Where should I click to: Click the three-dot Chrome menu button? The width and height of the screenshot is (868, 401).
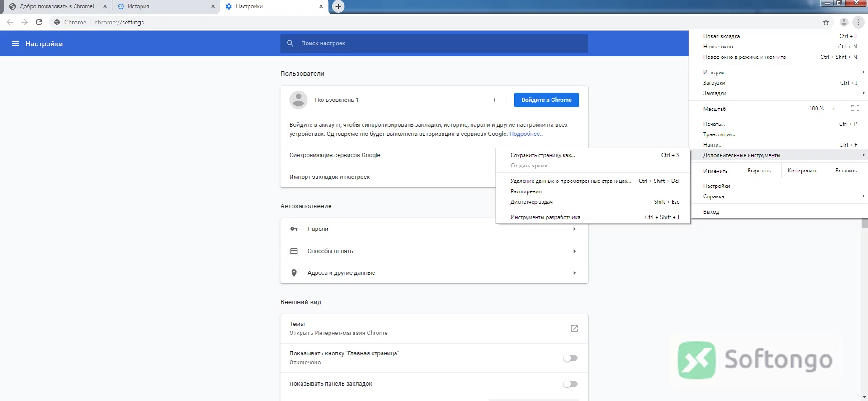click(x=859, y=22)
